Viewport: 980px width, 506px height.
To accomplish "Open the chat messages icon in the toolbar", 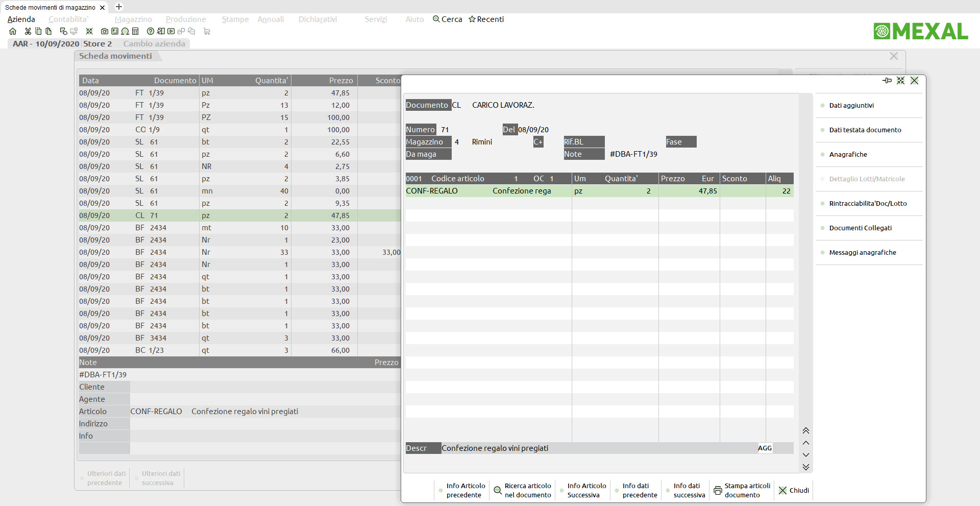I will point(192,31).
